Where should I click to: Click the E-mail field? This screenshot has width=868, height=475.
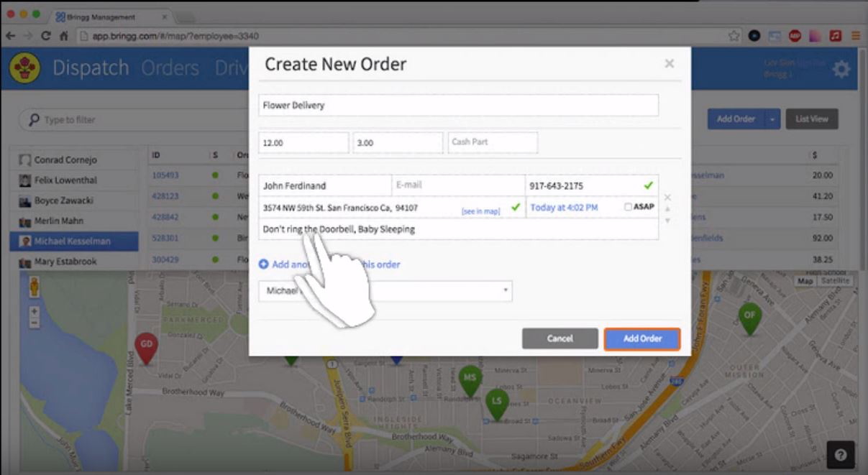(x=458, y=185)
